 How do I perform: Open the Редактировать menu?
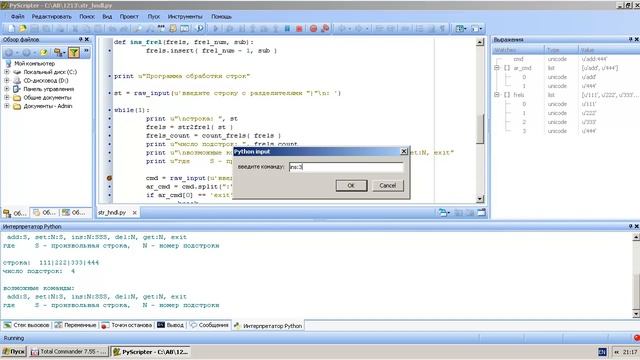tap(51, 17)
